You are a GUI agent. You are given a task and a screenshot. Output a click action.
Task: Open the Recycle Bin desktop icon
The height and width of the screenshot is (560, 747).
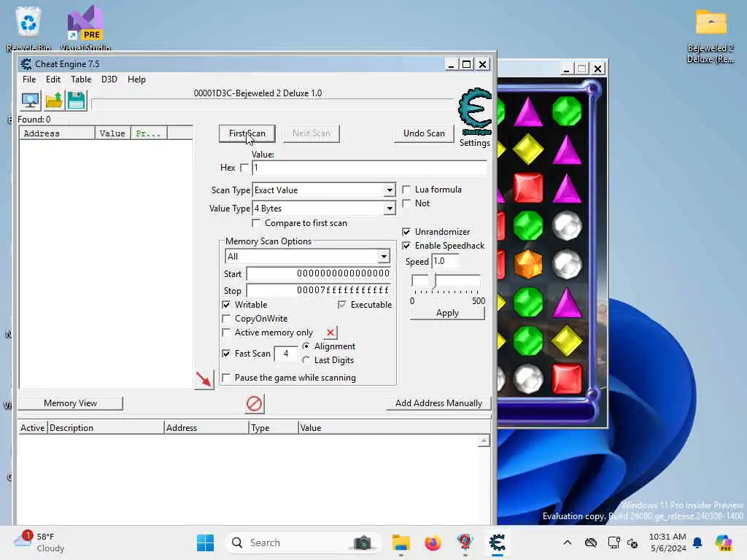click(x=28, y=28)
